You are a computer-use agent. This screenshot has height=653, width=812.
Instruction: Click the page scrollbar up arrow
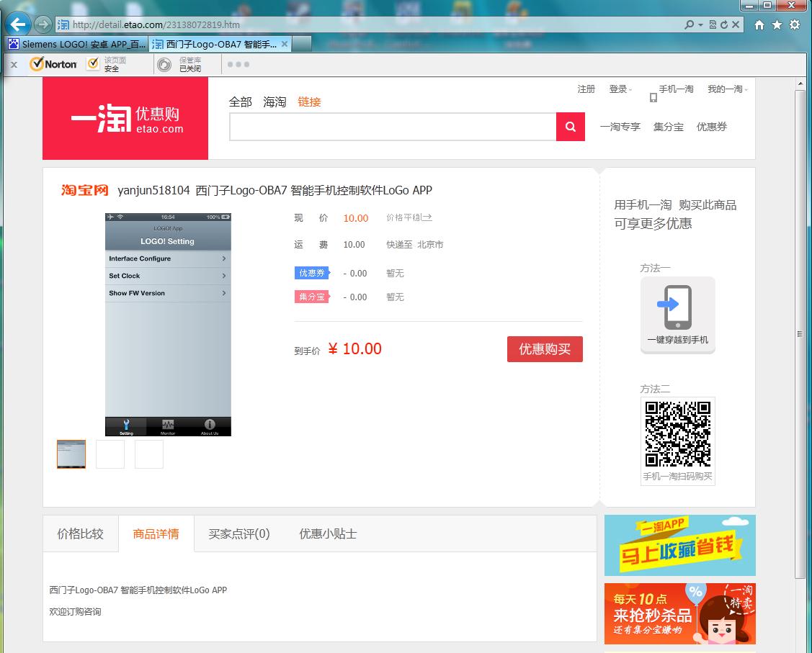pos(800,84)
